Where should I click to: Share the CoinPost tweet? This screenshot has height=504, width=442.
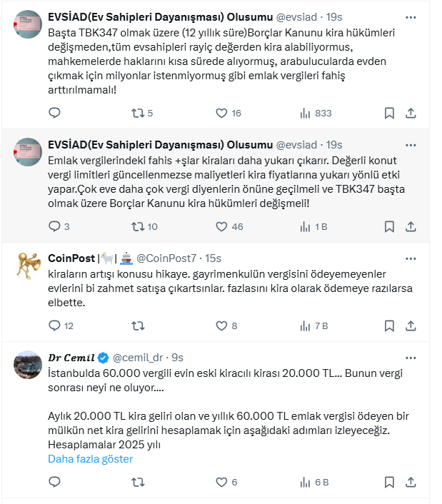(411, 326)
